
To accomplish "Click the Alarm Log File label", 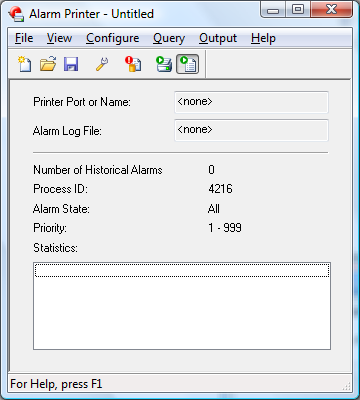I will click(67, 131).
